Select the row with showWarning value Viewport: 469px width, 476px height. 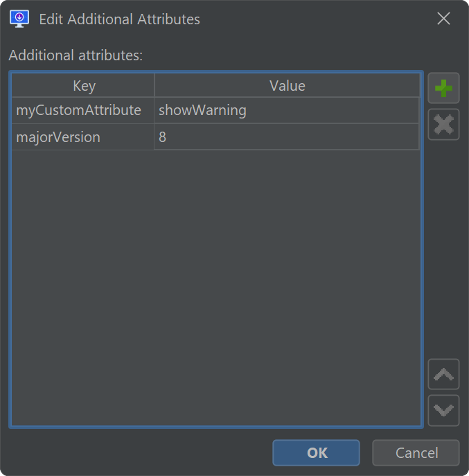(215, 110)
